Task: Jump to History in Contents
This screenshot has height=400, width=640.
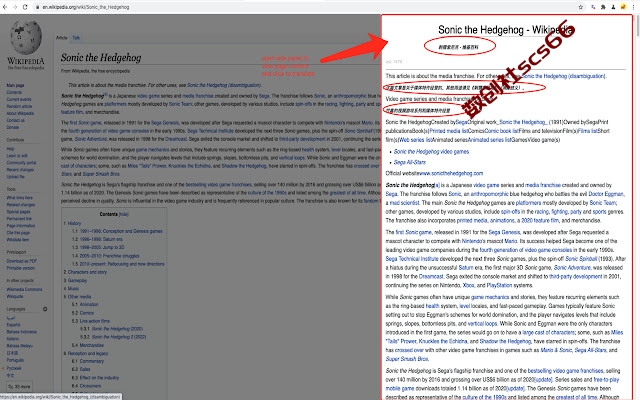Action: click(x=74, y=223)
